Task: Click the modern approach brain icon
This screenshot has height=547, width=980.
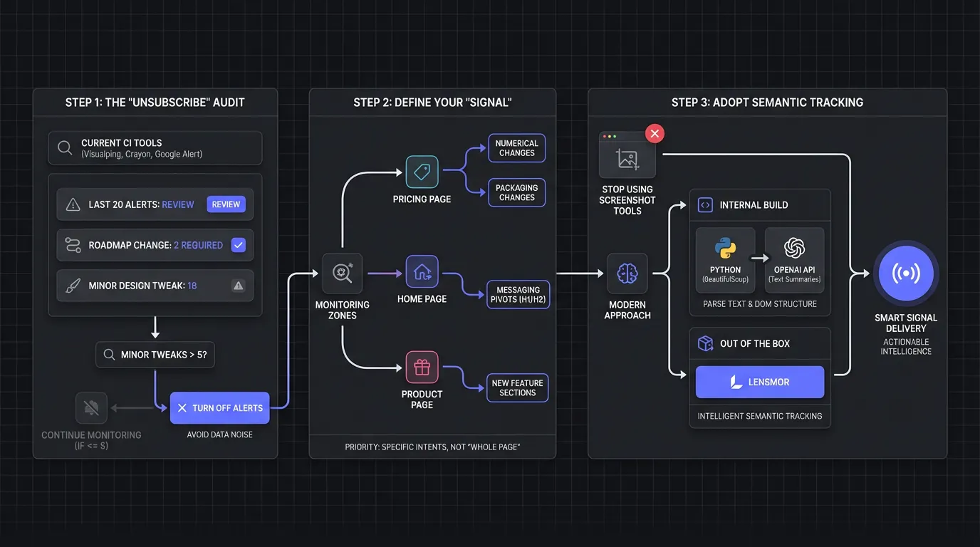Action: (627, 273)
